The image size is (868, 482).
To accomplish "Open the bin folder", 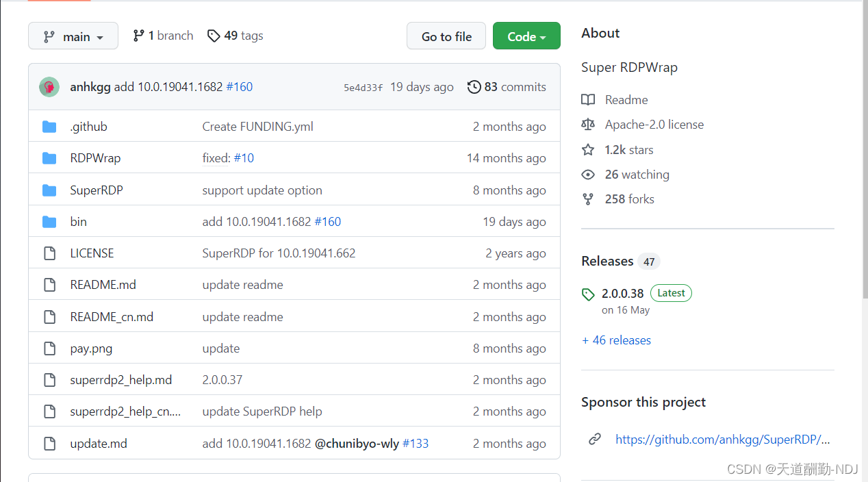I will (78, 222).
